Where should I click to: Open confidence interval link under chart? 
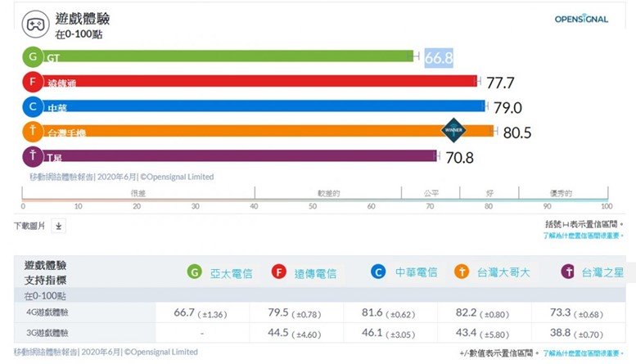point(583,236)
